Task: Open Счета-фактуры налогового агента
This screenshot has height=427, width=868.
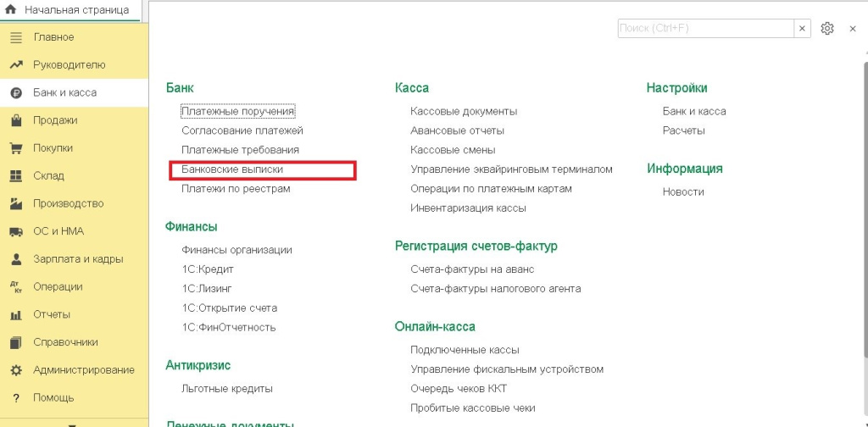Action: 495,289
